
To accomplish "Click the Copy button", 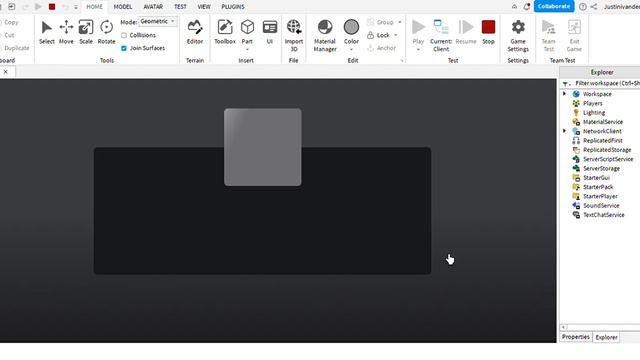I will [x=9, y=22].
